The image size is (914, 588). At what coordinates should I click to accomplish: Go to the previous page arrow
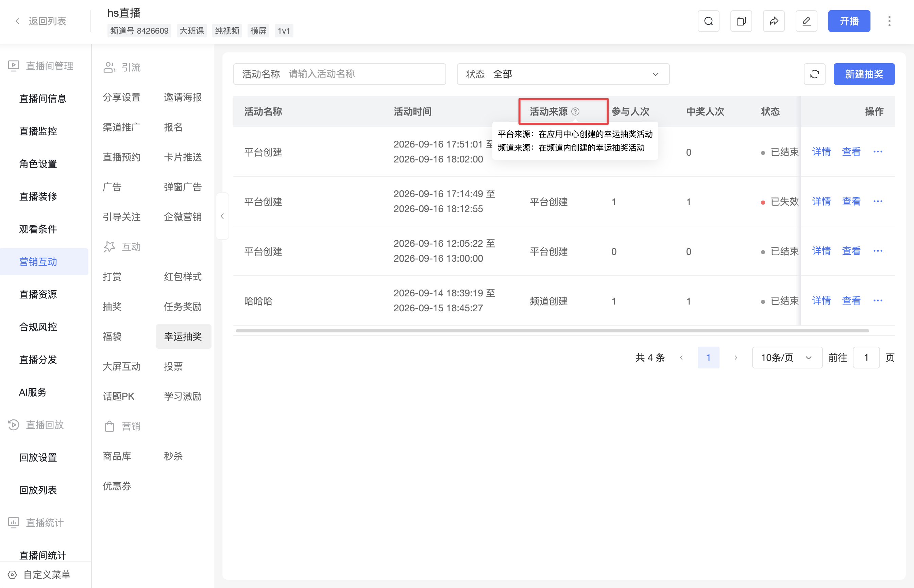(681, 358)
